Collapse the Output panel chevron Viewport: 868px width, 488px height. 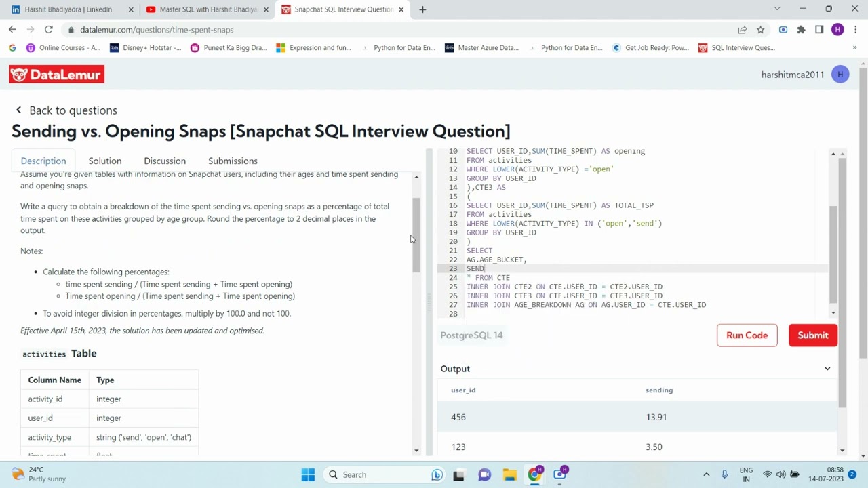(x=827, y=369)
